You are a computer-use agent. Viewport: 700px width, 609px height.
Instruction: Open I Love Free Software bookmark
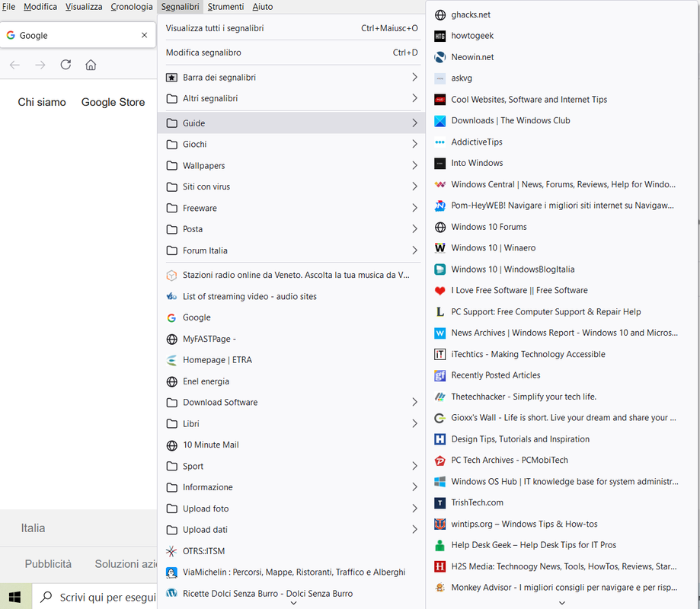561,291
